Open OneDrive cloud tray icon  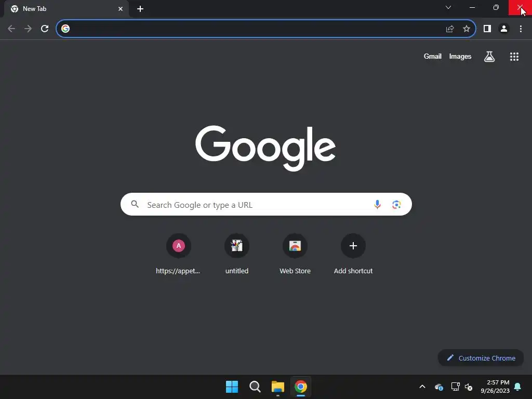438,387
